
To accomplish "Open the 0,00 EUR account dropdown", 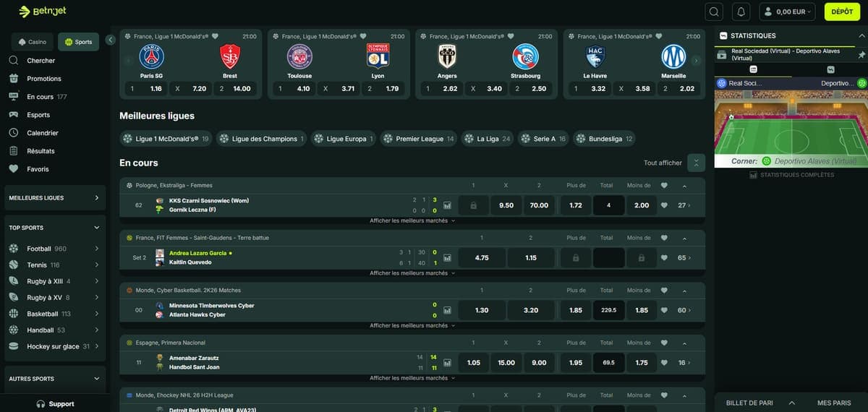I will tap(787, 12).
